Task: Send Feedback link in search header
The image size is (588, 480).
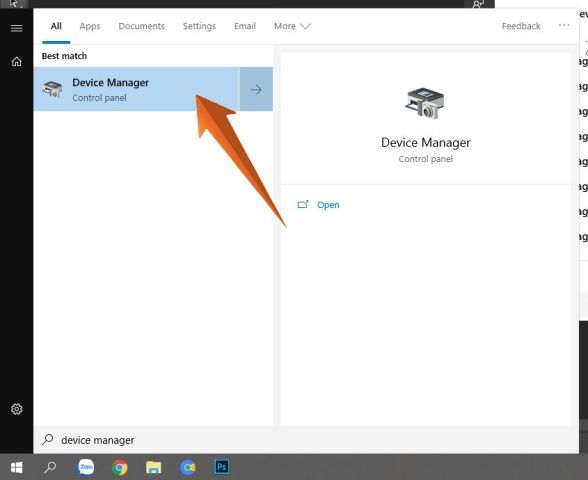Action: coord(521,26)
